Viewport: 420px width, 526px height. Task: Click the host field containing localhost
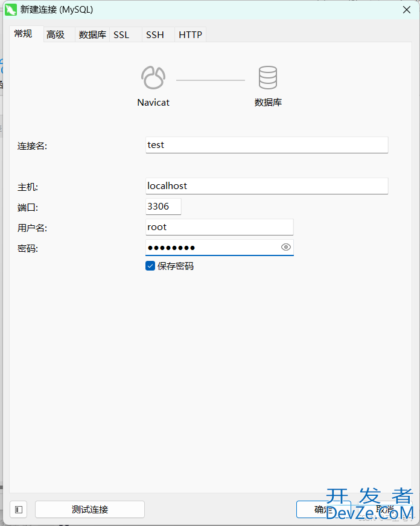point(267,186)
